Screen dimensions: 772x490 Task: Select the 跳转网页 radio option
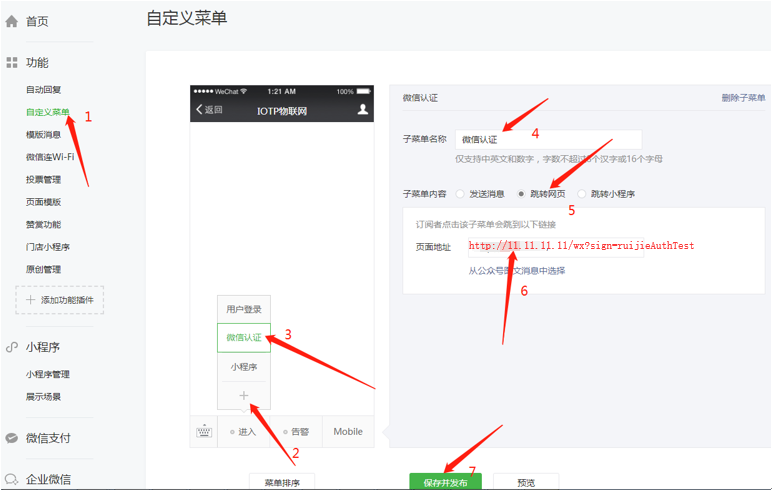point(522,194)
